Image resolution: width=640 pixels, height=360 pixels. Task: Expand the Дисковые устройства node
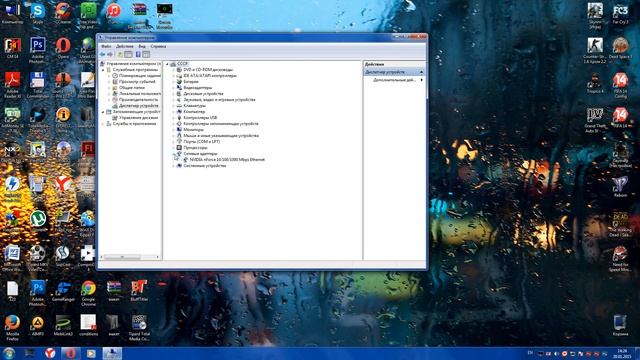[173, 94]
